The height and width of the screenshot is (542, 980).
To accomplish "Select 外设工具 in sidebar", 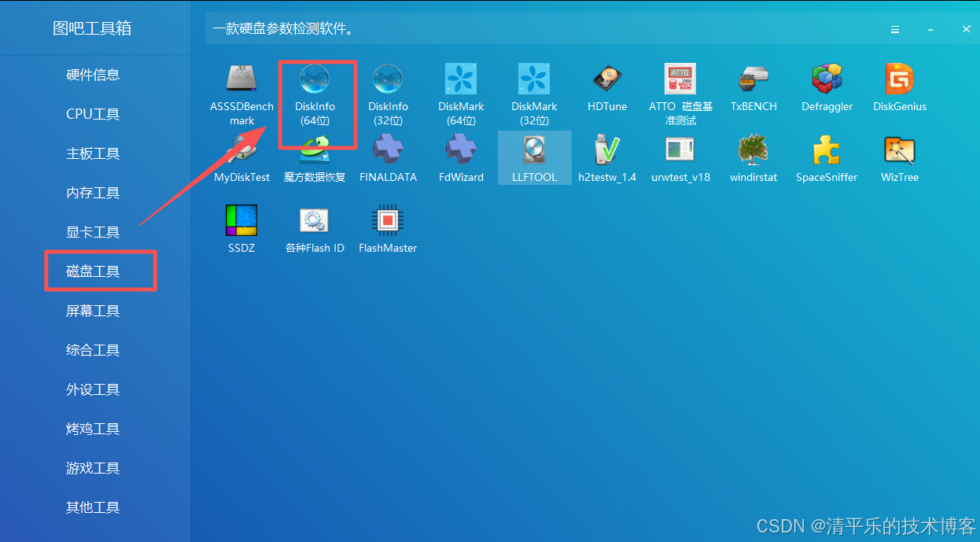I will (93, 389).
